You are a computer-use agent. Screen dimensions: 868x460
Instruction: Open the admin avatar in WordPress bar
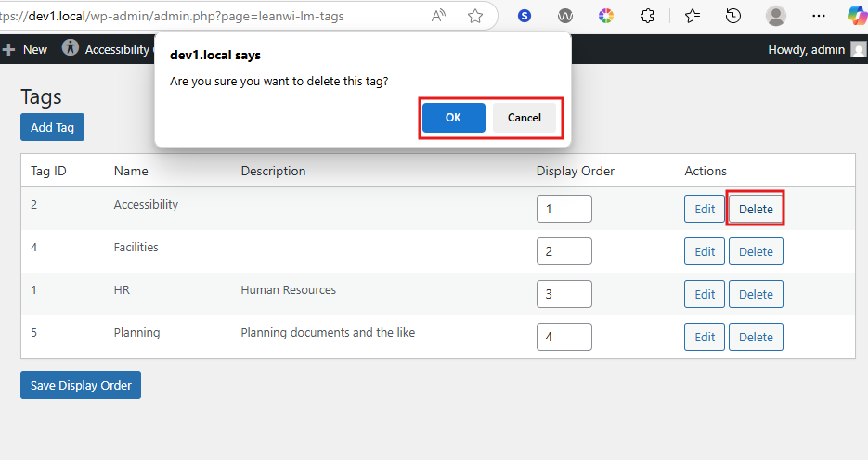click(x=858, y=50)
